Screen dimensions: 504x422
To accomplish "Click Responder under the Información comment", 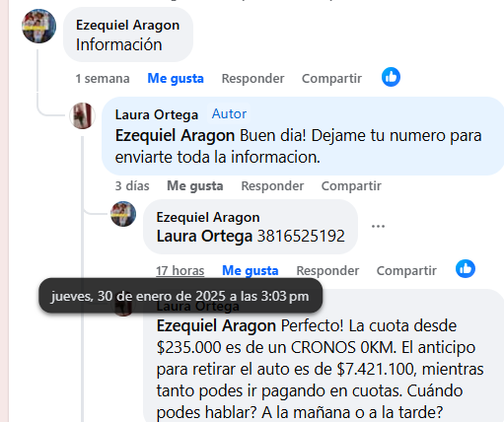I will pos(252,79).
